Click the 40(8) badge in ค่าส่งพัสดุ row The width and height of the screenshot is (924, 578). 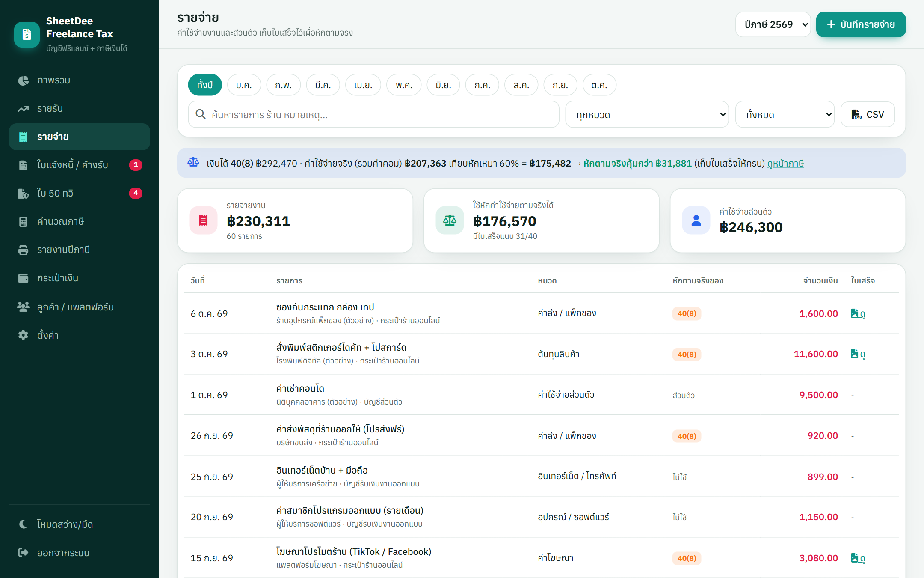(687, 436)
